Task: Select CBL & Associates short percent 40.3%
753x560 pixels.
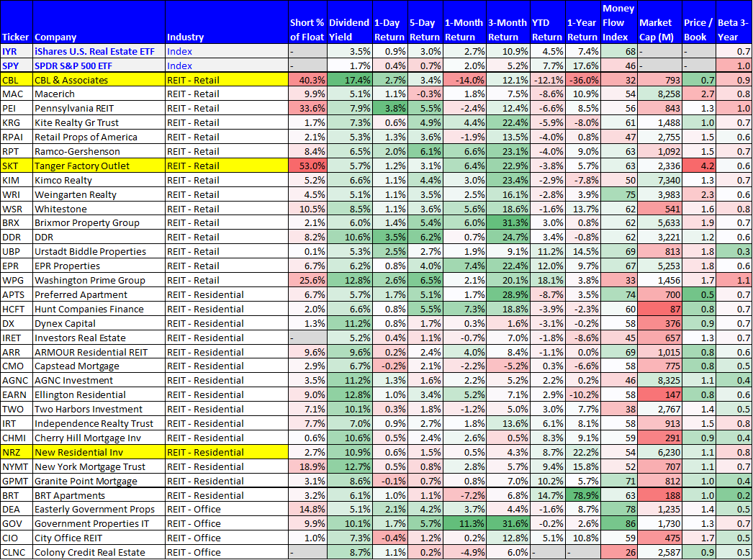Action: click(307, 80)
